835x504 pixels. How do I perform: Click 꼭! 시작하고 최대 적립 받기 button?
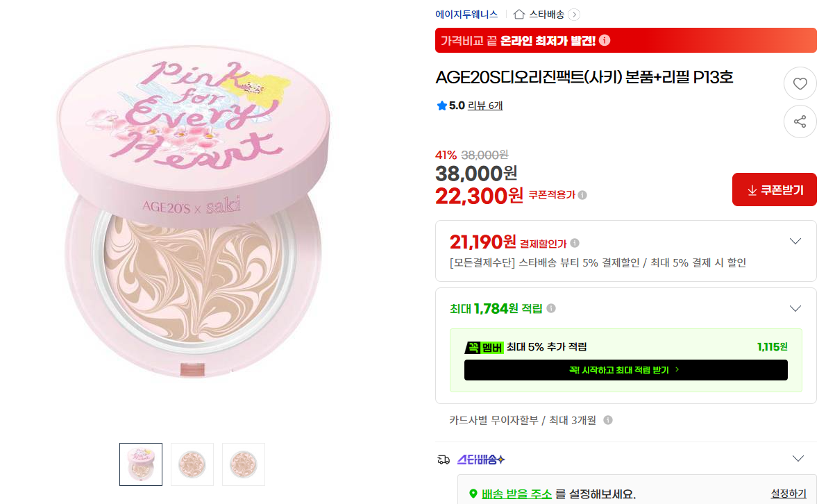(625, 370)
